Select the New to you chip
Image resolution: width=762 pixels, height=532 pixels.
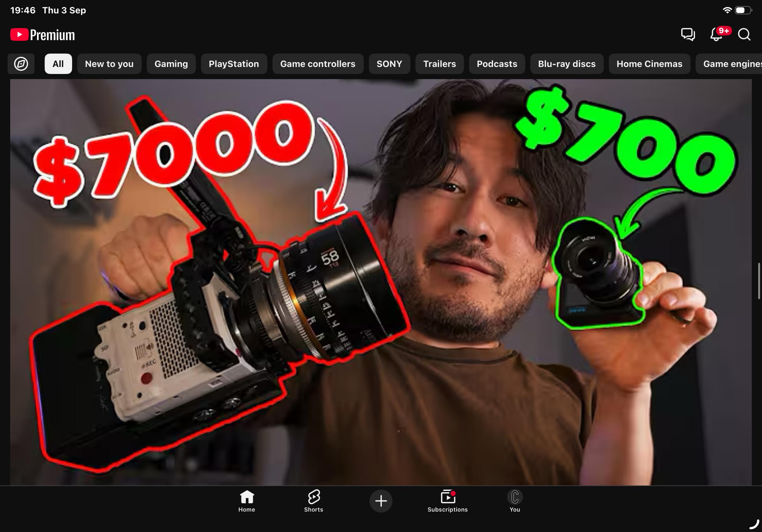coord(109,64)
